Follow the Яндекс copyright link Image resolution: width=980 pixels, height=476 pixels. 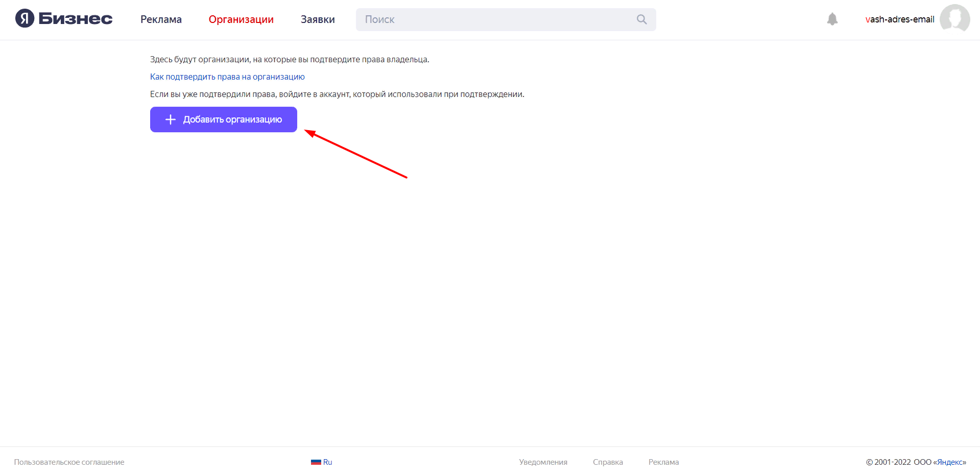[x=949, y=462]
